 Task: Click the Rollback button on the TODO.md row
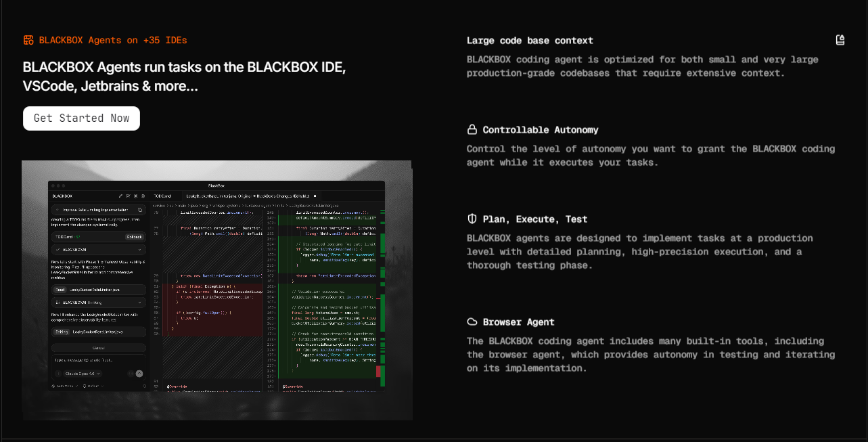click(x=134, y=237)
